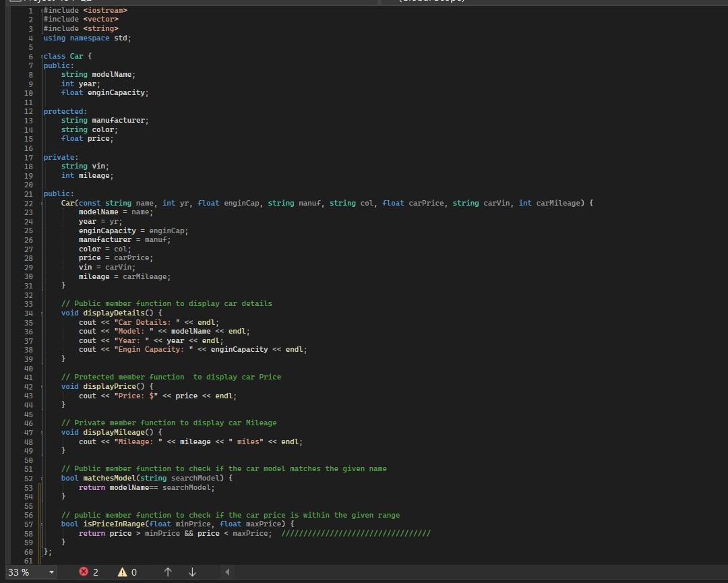
Task: Collapse the displayDetails function at line 34
Action: 41,313
